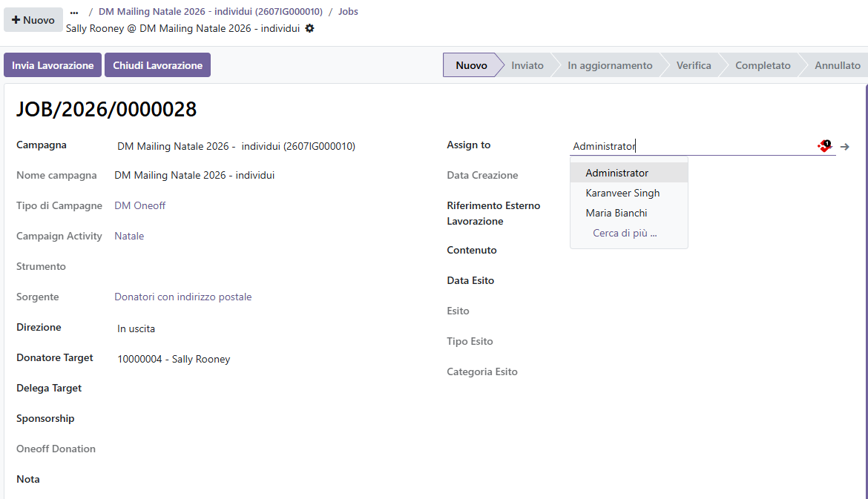The image size is (868, 499).
Task: Open Donatori con indirizzo postale source link
Action: tap(183, 297)
